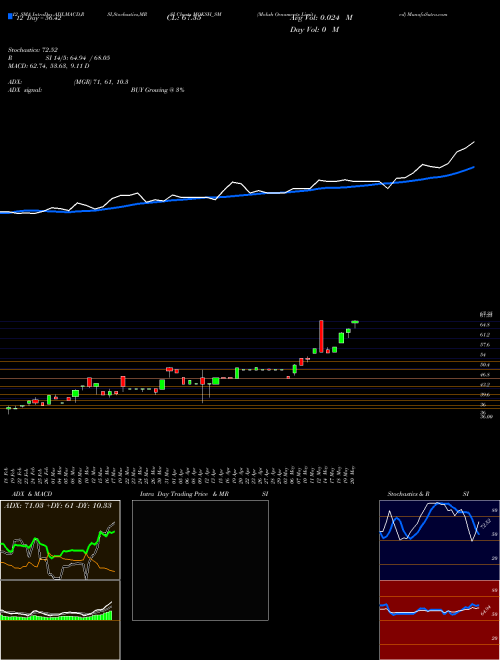Click the blue 12 Day SMA legend square

coord(10,17)
